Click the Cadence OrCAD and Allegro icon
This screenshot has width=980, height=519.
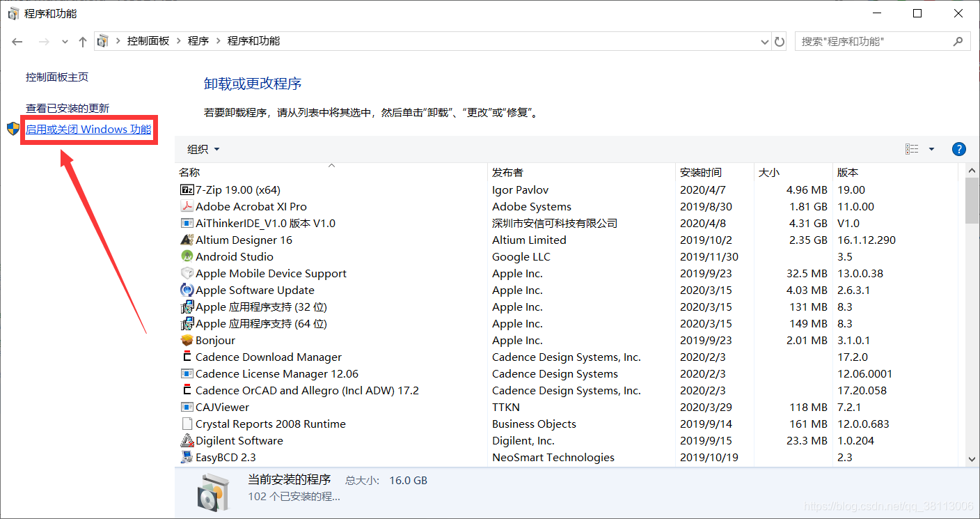[187, 390]
